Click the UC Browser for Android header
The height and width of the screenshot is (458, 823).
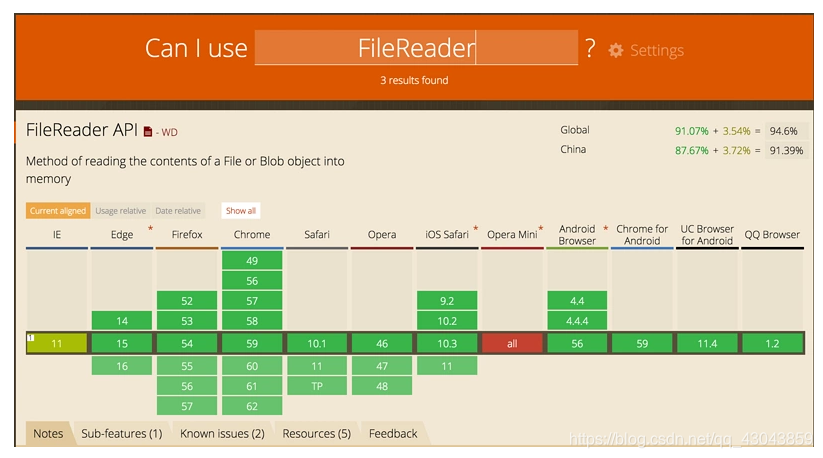pos(707,235)
